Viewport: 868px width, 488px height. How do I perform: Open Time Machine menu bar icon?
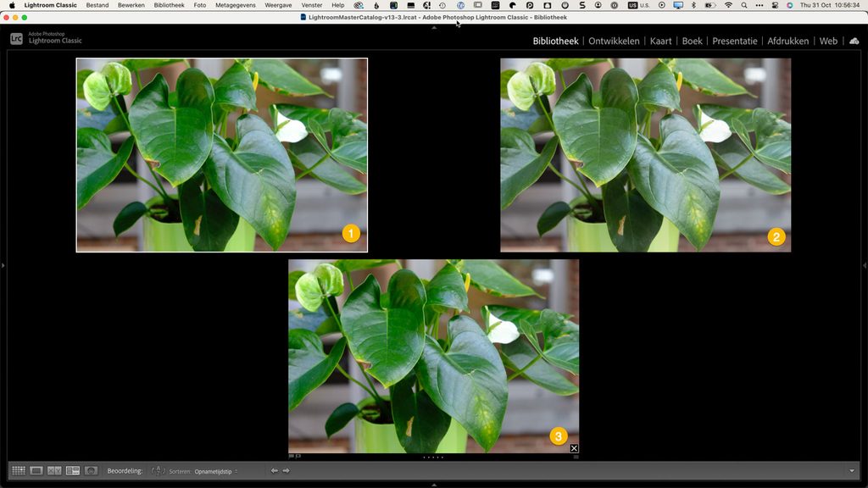coord(442,5)
